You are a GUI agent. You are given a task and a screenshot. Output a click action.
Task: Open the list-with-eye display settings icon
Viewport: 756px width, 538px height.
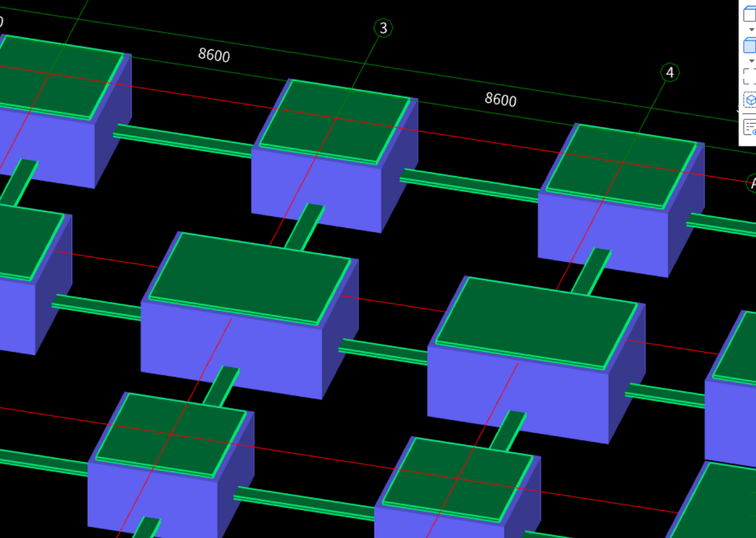pyautogui.click(x=750, y=128)
